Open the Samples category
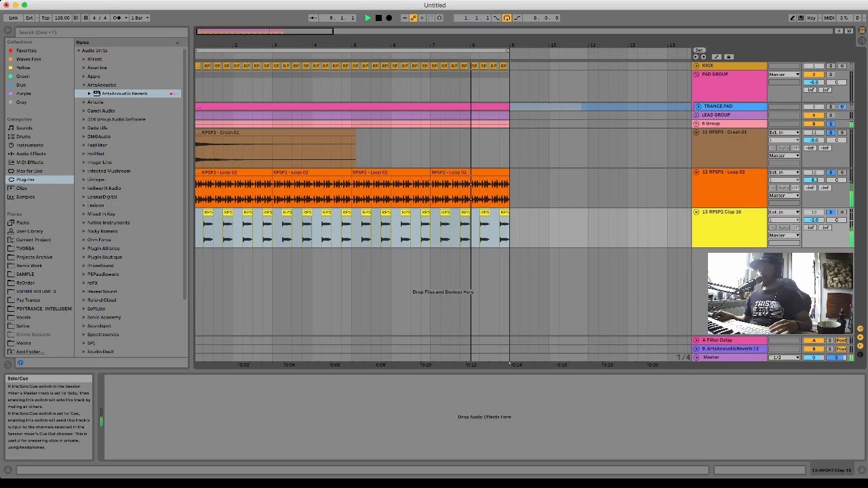The image size is (868, 488). pyautogui.click(x=25, y=197)
